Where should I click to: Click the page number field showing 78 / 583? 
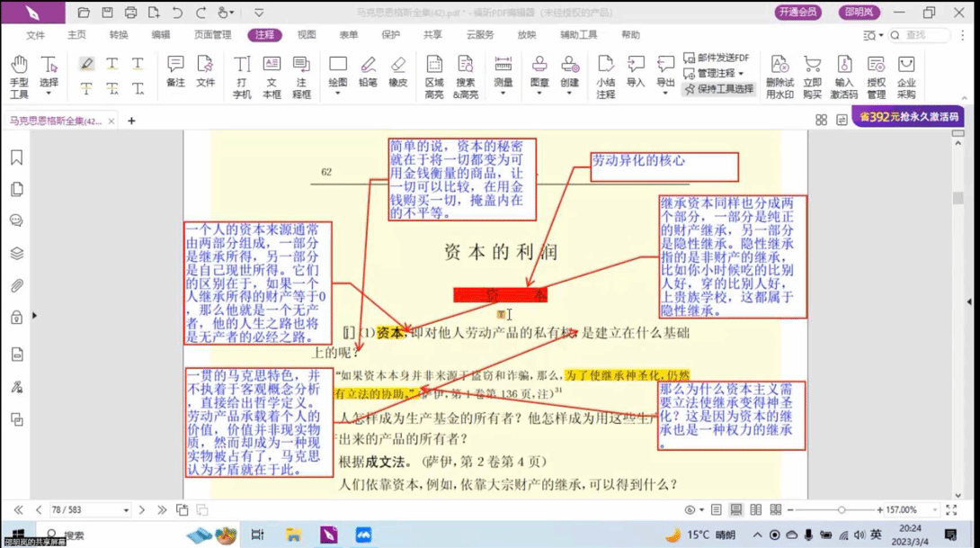(x=91, y=510)
